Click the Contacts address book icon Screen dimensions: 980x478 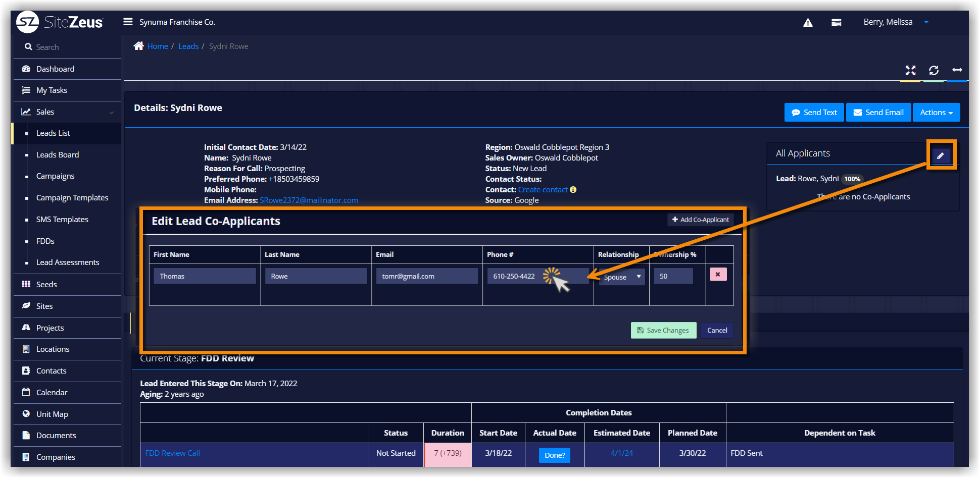point(26,370)
